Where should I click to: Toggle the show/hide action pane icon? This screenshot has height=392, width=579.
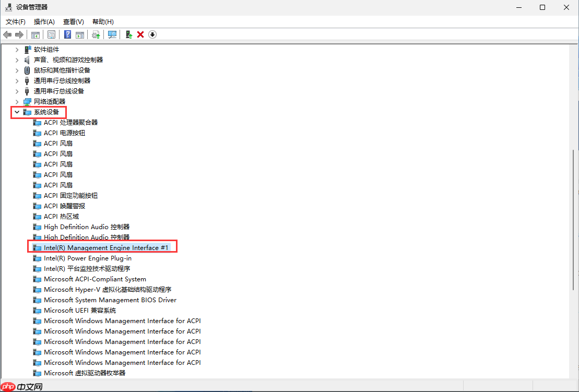coord(80,34)
